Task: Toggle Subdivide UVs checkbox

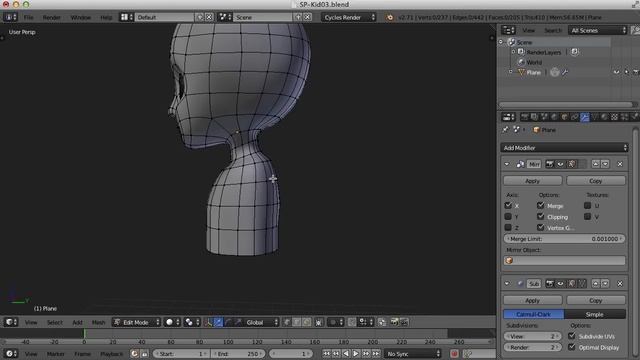Action: pos(572,336)
